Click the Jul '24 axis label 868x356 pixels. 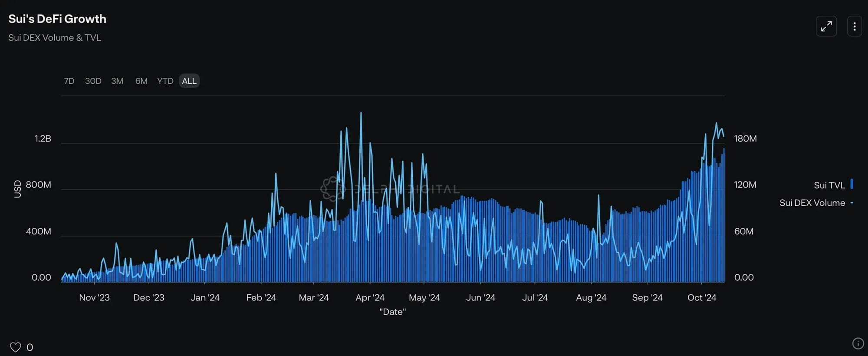[x=535, y=297]
